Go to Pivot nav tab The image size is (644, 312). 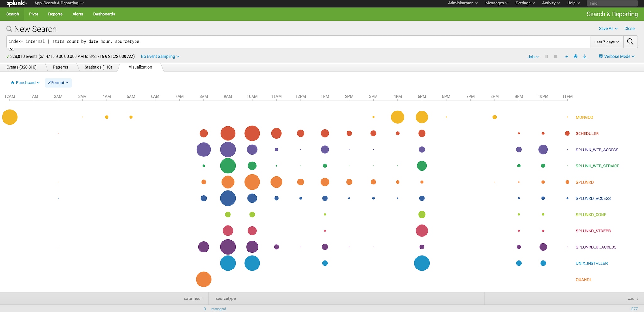coord(34,14)
